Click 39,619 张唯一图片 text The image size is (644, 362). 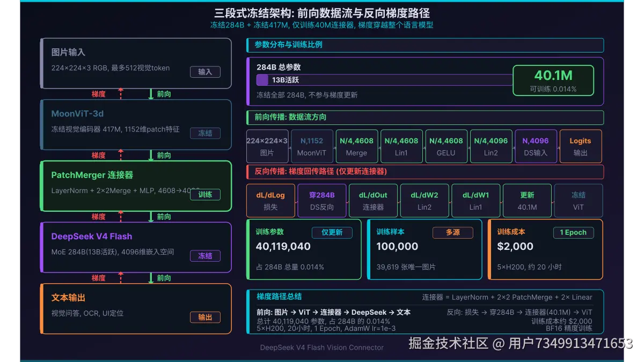click(x=406, y=267)
